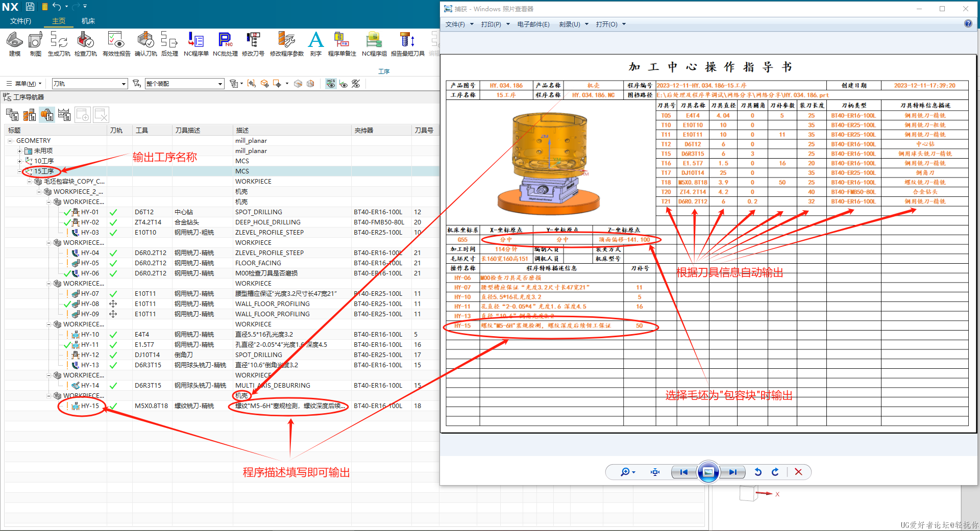Open zoom control in photo viewer

tap(628, 472)
